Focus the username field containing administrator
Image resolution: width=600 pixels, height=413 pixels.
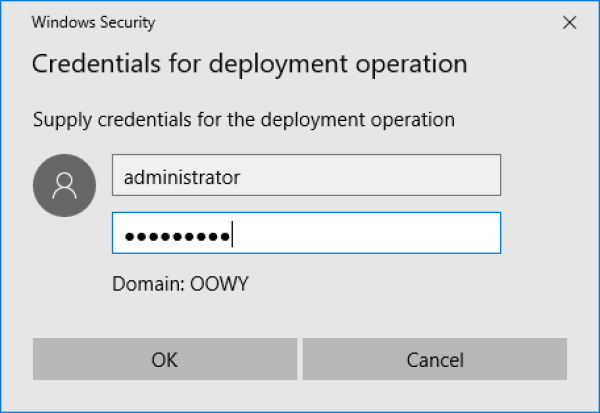(x=305, y=176)
